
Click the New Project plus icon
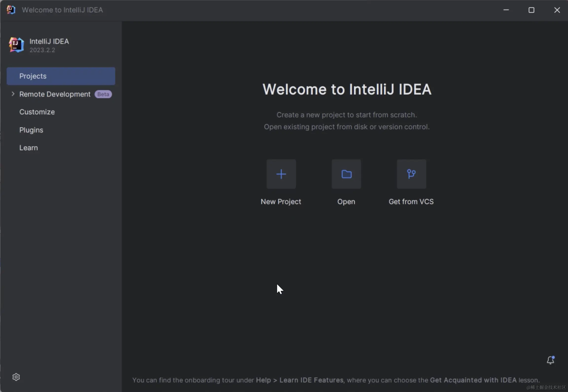[x=281, y=174]
